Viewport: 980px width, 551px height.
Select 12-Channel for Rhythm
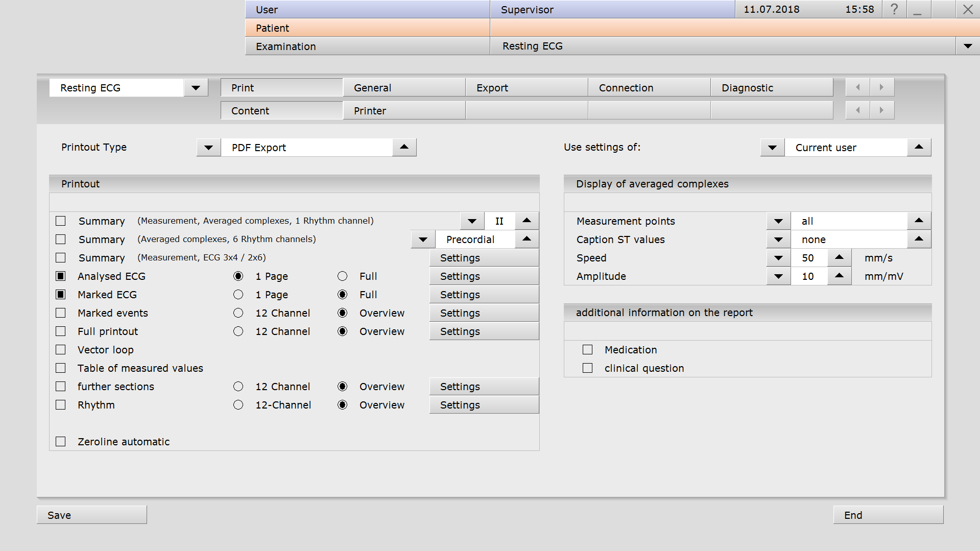238,405
